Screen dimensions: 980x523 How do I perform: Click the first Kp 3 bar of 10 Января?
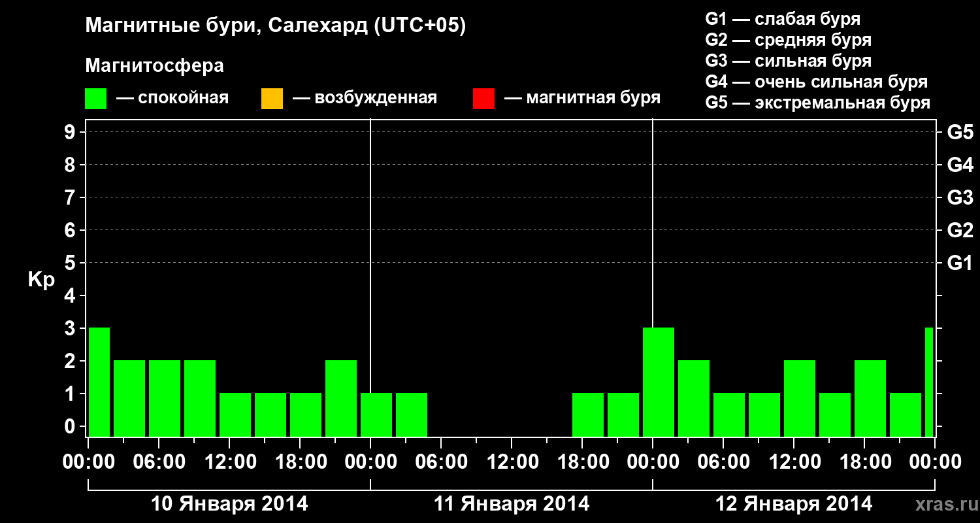99,382
